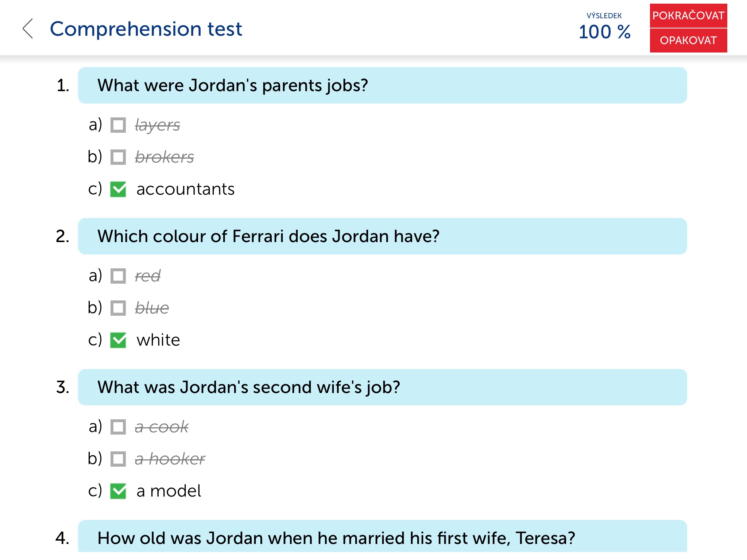
Task: Click the 'accountants' answer text
Action: pyautogui.click(x=185, y=189)
